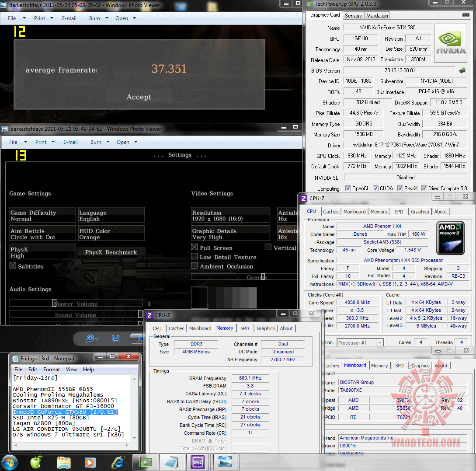Open Internet Explorer from taskbar
Screen dimensions: 476x471
coord(118,463)
